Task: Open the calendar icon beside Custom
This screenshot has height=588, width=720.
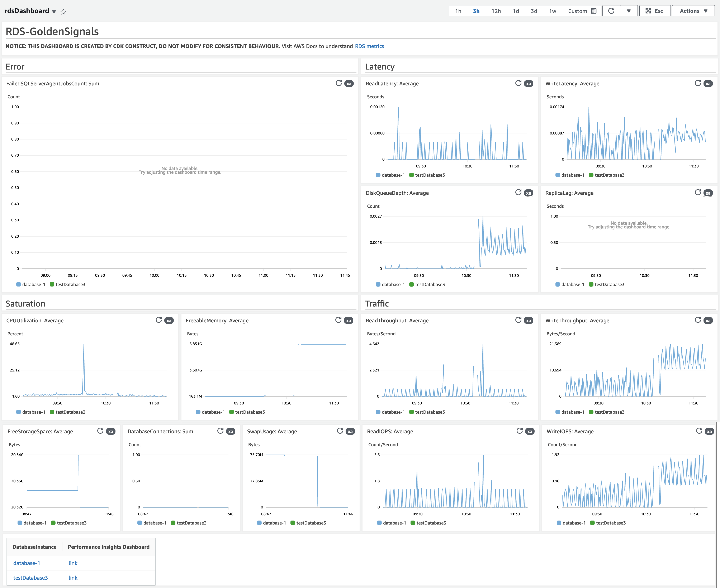Action: (x=593, y=10)
